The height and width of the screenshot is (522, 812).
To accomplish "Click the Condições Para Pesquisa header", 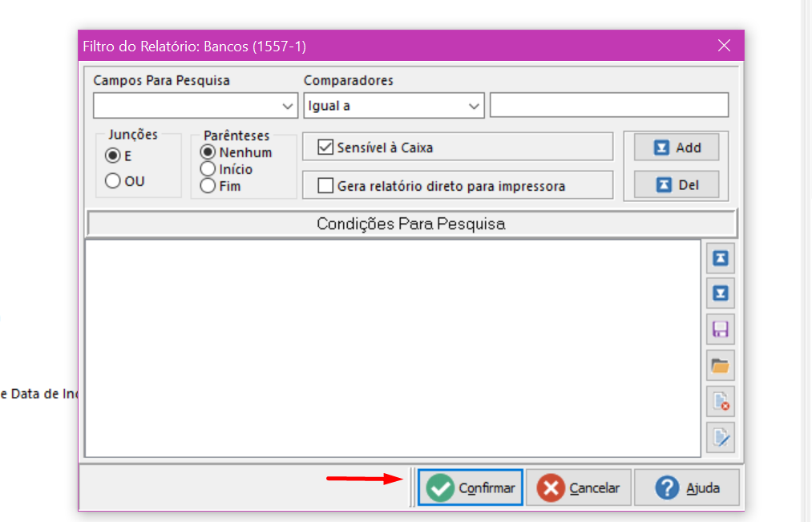I will pos(412,224).
